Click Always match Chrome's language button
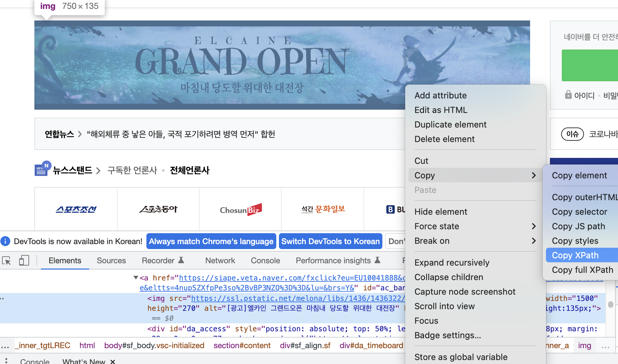This screenshot has height=364, width=618. 211,241
